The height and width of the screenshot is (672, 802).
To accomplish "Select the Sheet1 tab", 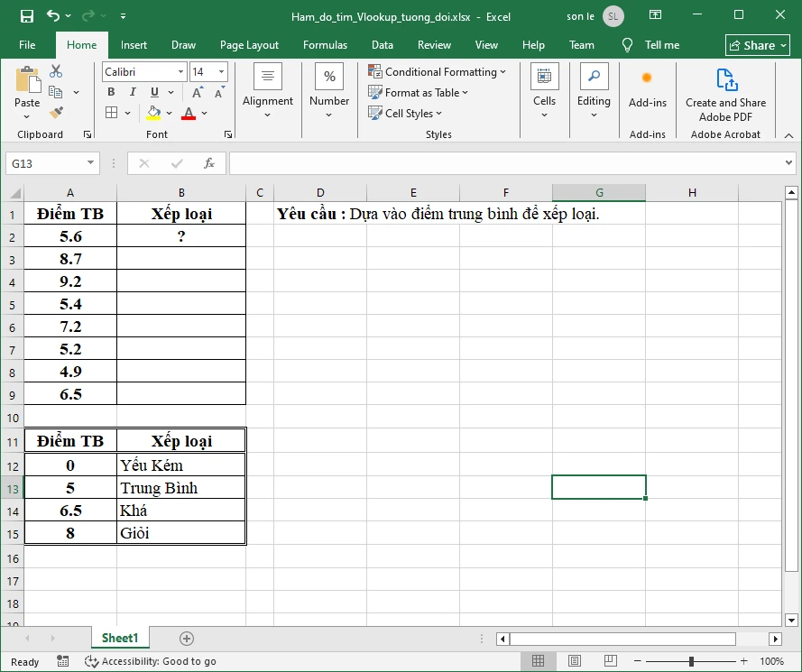I will pyautogui.click(x=120, y=638).
